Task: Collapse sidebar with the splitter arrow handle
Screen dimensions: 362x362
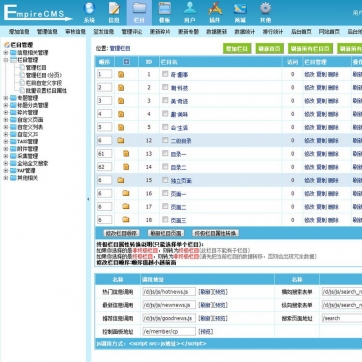Action: 88,199
